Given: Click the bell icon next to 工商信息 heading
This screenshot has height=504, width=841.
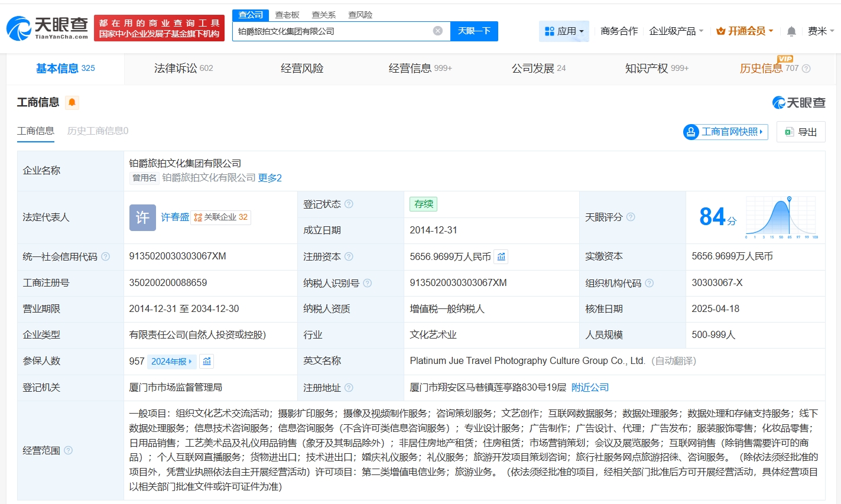Looking at the screenshot, I should tap(72, 102).
